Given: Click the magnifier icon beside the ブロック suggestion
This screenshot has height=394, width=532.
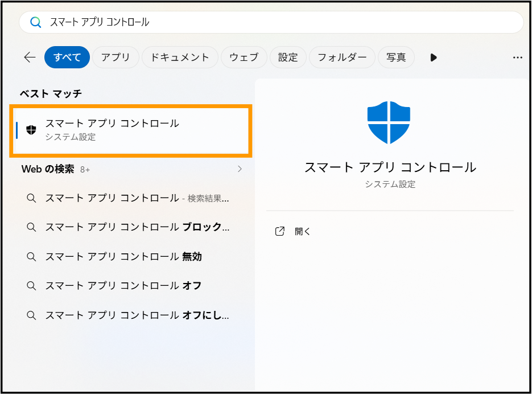Looking at the screenshot, I should (31, 227).
